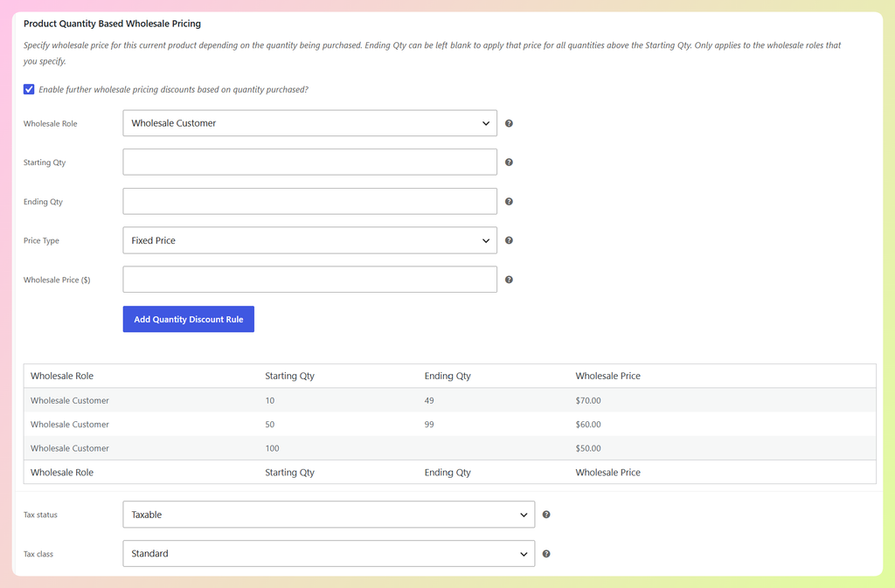Open the Tax status dropdown

(329, 515)
